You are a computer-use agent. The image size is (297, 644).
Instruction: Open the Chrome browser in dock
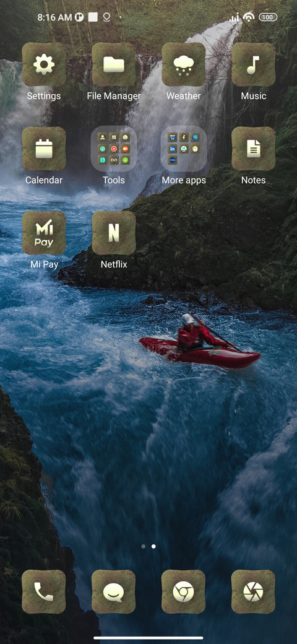tap(183, 592)
